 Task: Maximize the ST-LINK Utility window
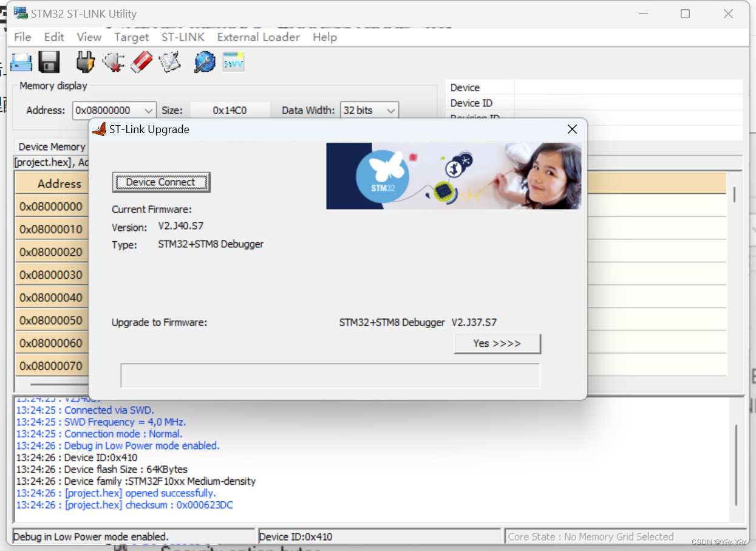click(685, 13)
